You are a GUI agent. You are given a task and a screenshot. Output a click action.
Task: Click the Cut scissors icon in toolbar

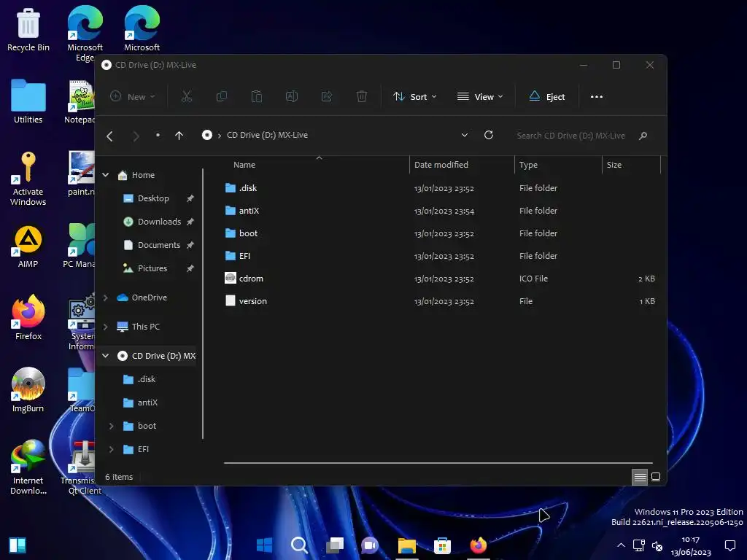click(x=186, y=97)
